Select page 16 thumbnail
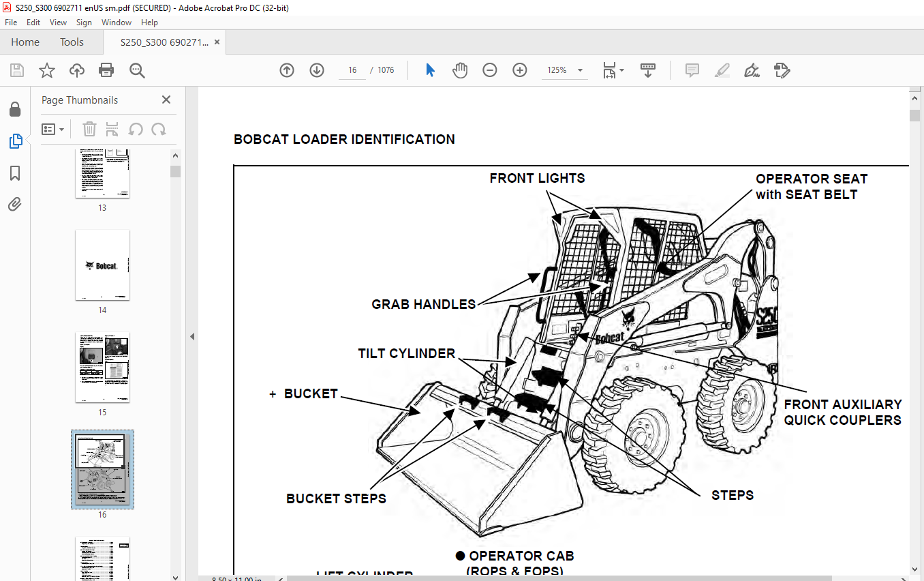Screen dimensions: 924x581 102,469
